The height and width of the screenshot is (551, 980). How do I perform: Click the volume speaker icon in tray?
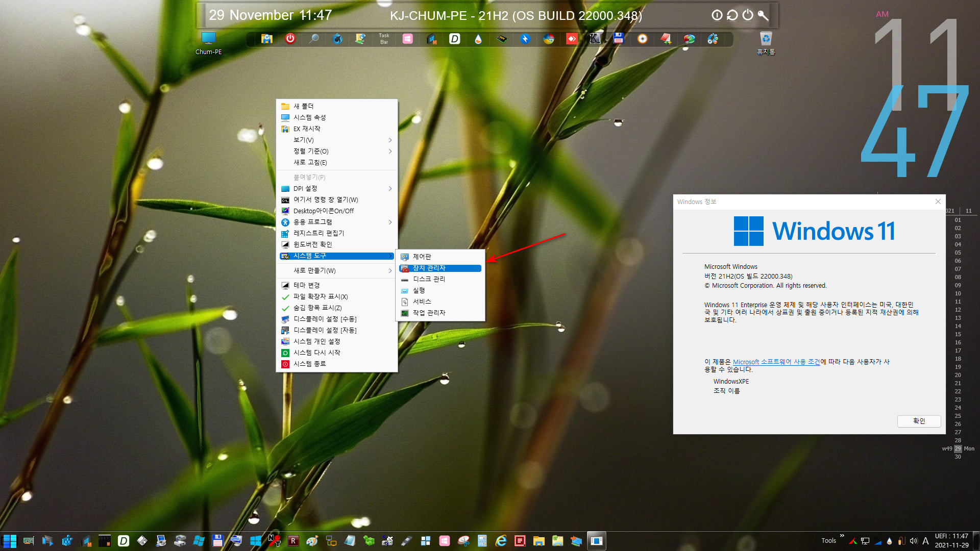click(x=913, y=541)
